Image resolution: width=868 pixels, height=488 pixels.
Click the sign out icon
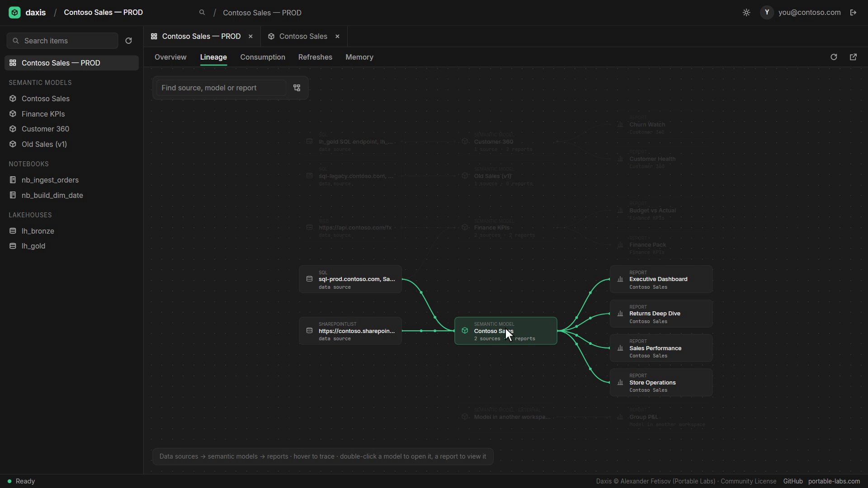[853, 13]
